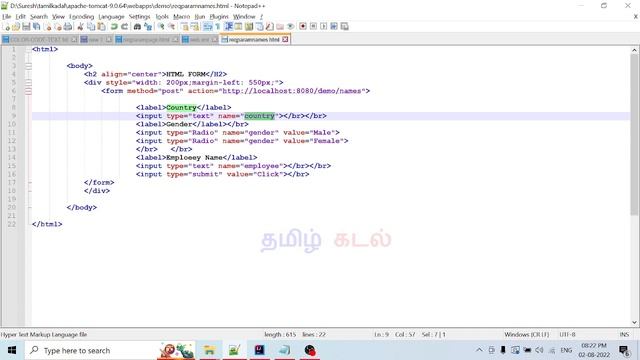This screenshot has height=360, width=640.
Task: Click the Open file toolbar icon
Action: pos(16,27)
